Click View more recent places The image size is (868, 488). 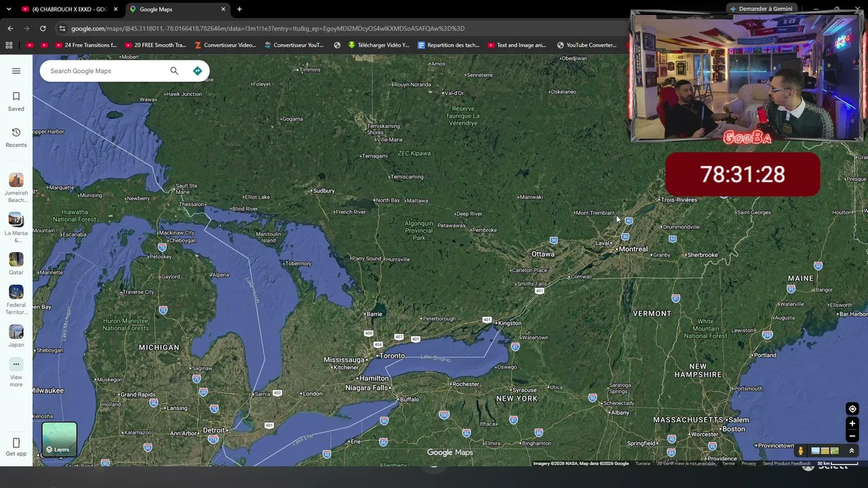point(16,373)
